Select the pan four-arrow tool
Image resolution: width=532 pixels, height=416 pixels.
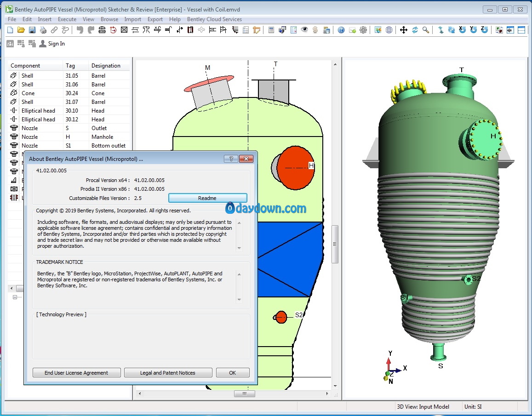pyautogui.click(x=403, y=30)
